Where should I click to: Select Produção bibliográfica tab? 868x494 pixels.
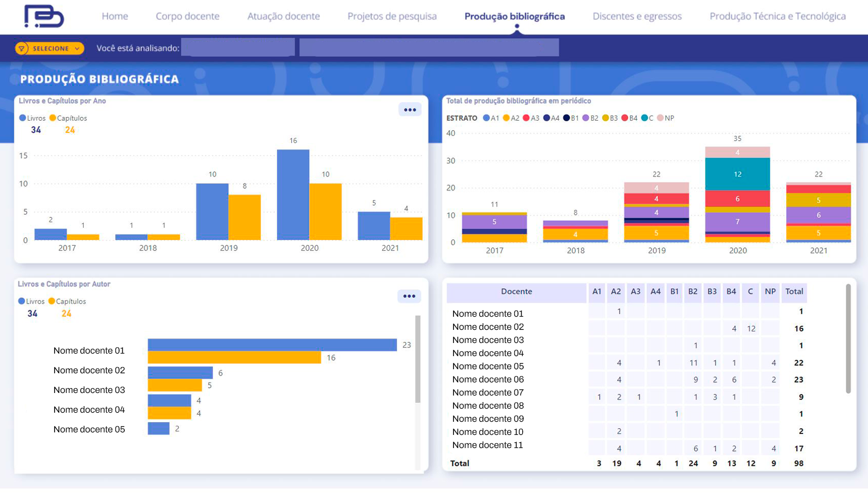[515, 16]
